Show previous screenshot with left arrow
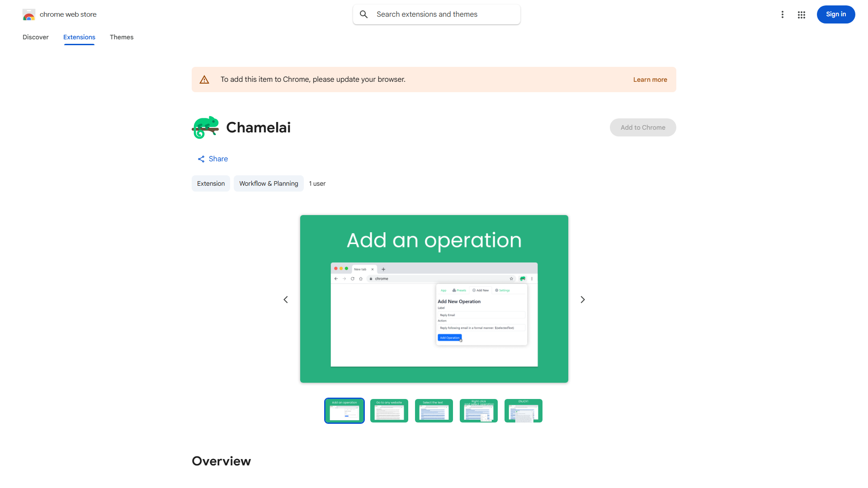 [x=286, y=300]
